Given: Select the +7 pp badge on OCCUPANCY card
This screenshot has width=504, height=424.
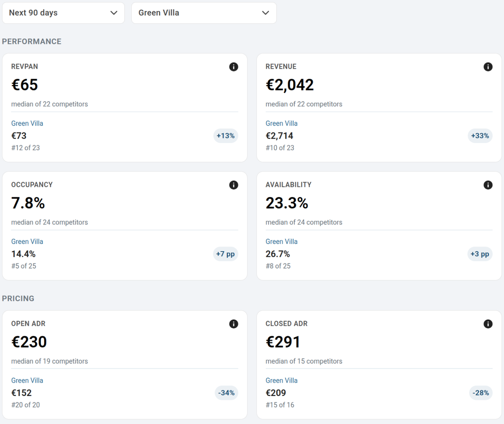Looking at the screenshot, I should 226,254.
